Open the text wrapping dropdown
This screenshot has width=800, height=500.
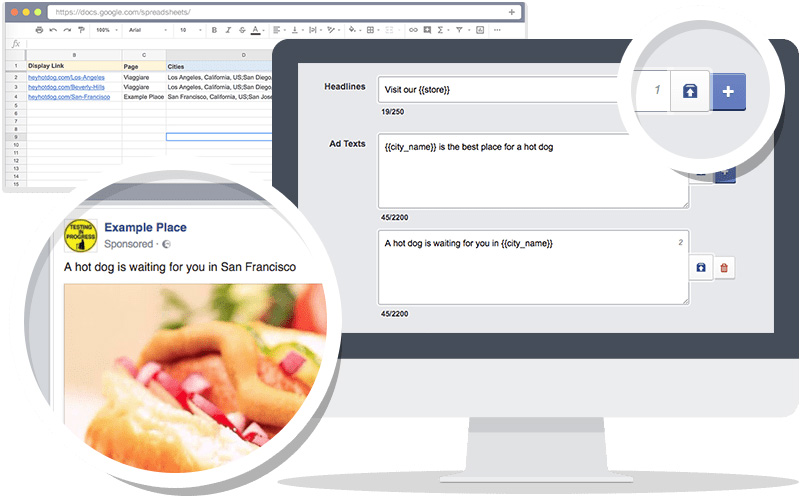314,30
